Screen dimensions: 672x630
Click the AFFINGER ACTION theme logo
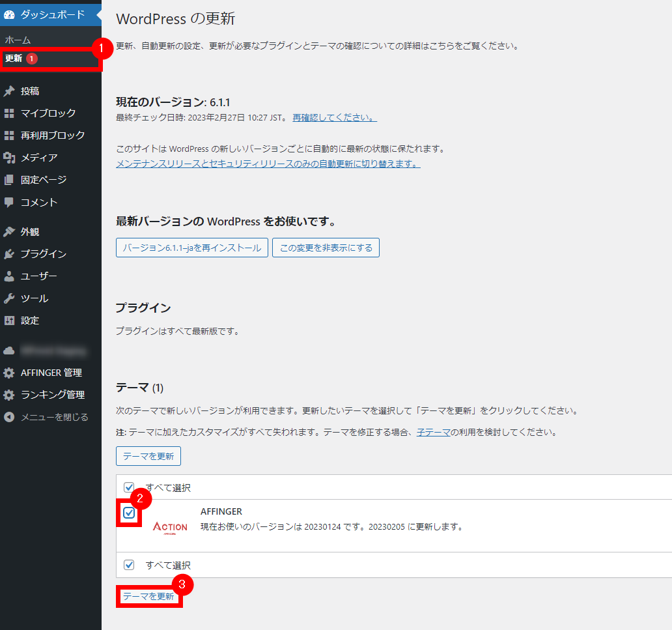170,528
